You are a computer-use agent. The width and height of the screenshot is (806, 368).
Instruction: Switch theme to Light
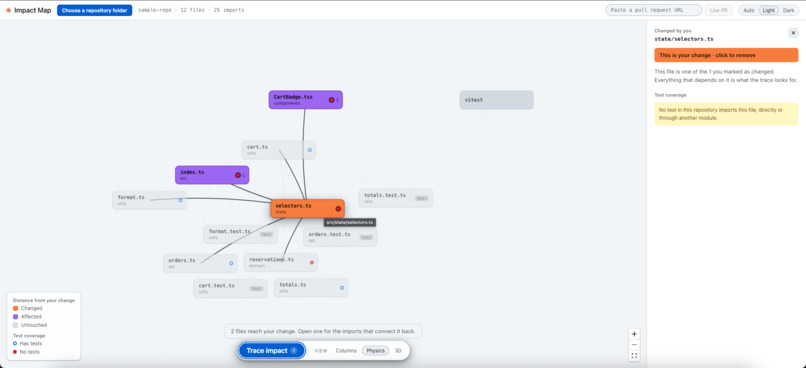(x=768, y=10)
